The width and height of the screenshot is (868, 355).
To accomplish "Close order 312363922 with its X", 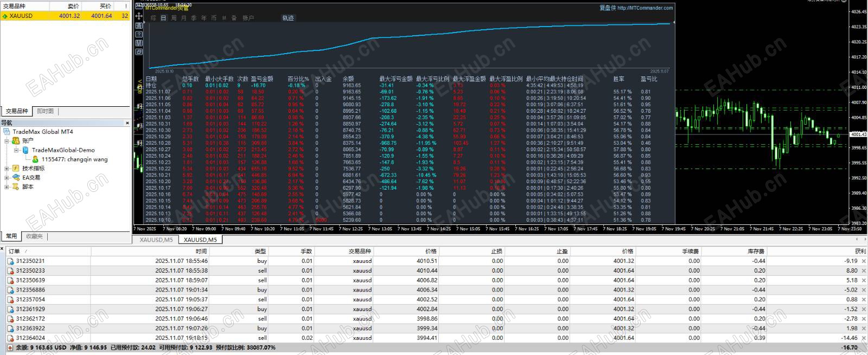I will click(864, 328).
